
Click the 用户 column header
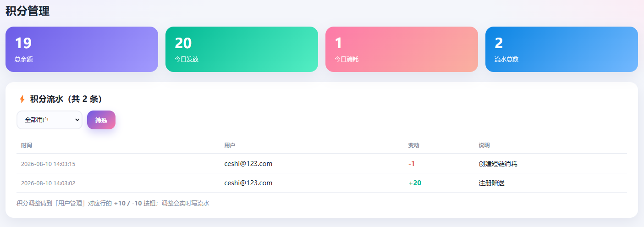230,145
